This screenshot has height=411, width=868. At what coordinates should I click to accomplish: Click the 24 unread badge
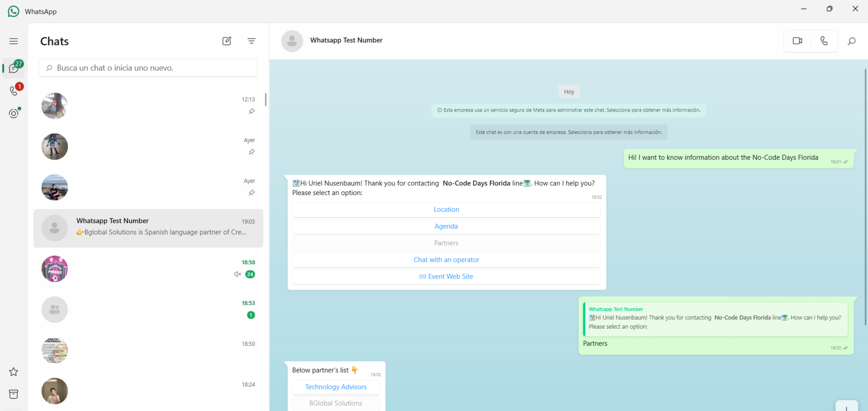tap(250, 274)
